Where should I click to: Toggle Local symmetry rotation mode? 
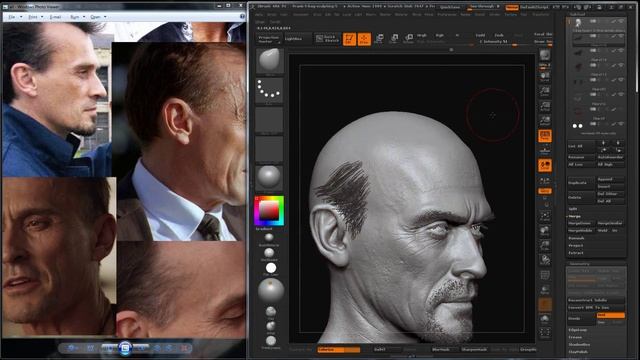(x=544, y=165)
